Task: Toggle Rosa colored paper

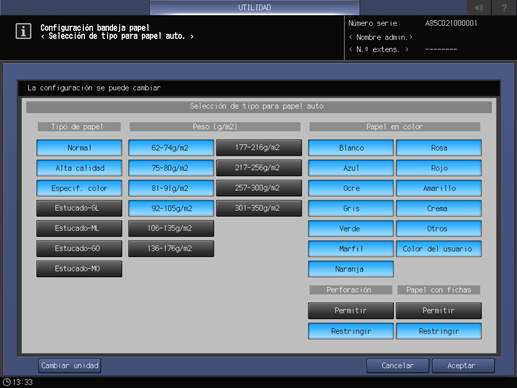Action: click(439, 148)
